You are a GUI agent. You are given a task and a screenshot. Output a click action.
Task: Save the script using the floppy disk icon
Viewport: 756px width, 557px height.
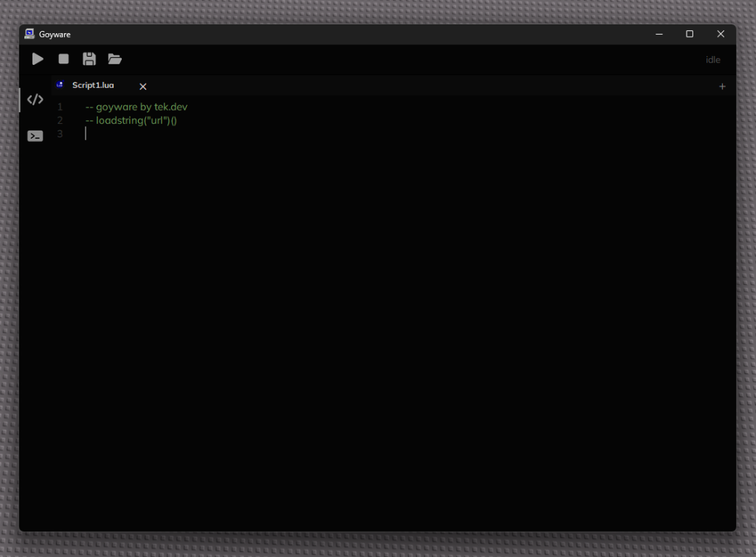coord(89,59)
